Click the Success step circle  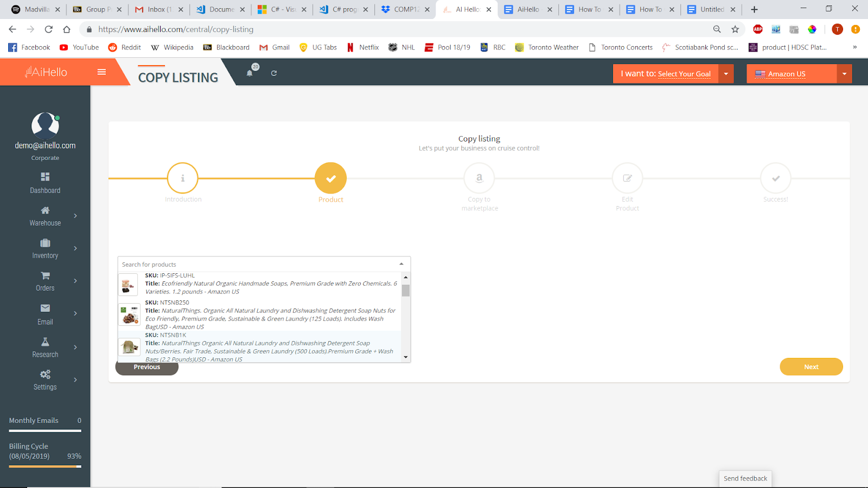tap(776, 178)
